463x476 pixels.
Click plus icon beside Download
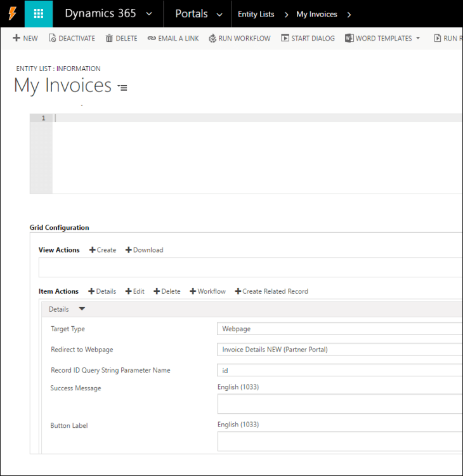coord(129,250)
